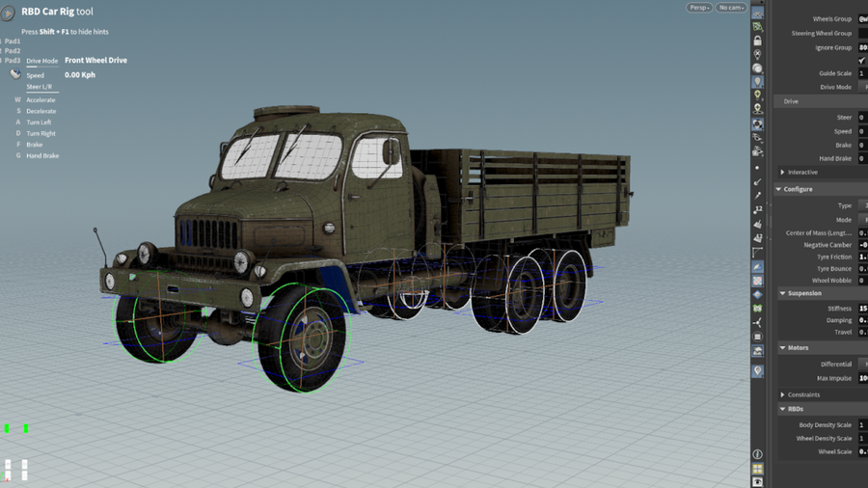Click 'Front Wheel Drive' hint text
This screenshot has width=868, height=488.
pyautogui.click(x=95, y=61)
